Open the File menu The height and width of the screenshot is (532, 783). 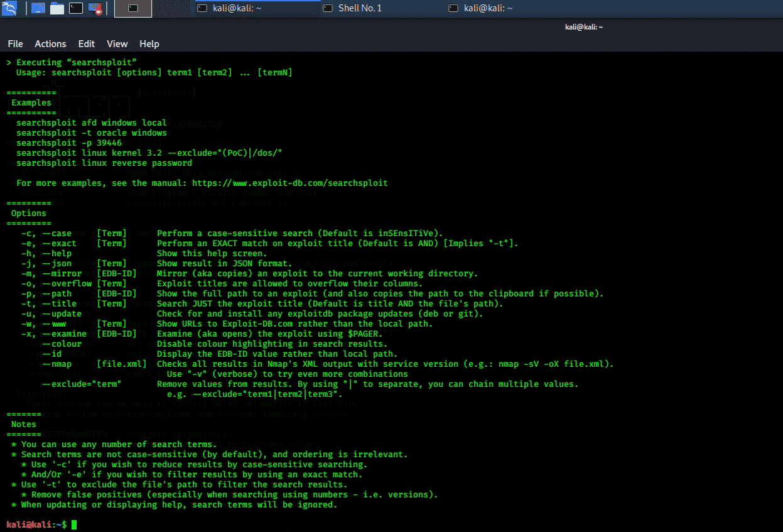pos(15,44)
